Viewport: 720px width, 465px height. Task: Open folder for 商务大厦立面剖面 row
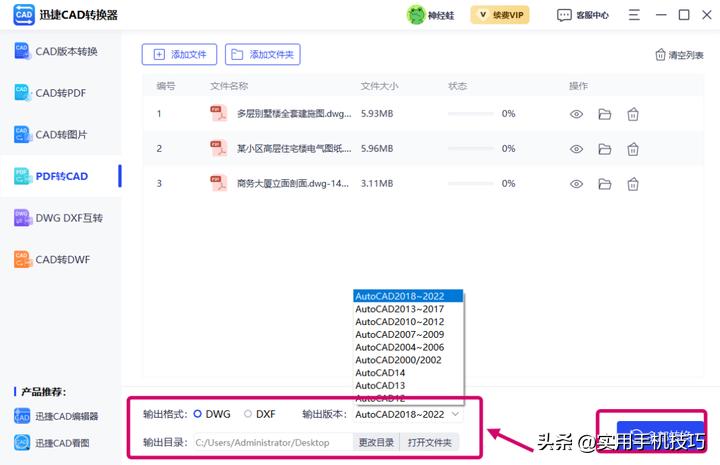605,184
